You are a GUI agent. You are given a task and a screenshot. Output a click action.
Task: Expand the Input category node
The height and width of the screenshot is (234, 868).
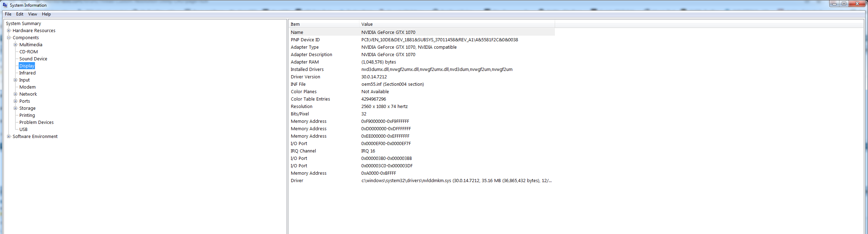point(16,80)
